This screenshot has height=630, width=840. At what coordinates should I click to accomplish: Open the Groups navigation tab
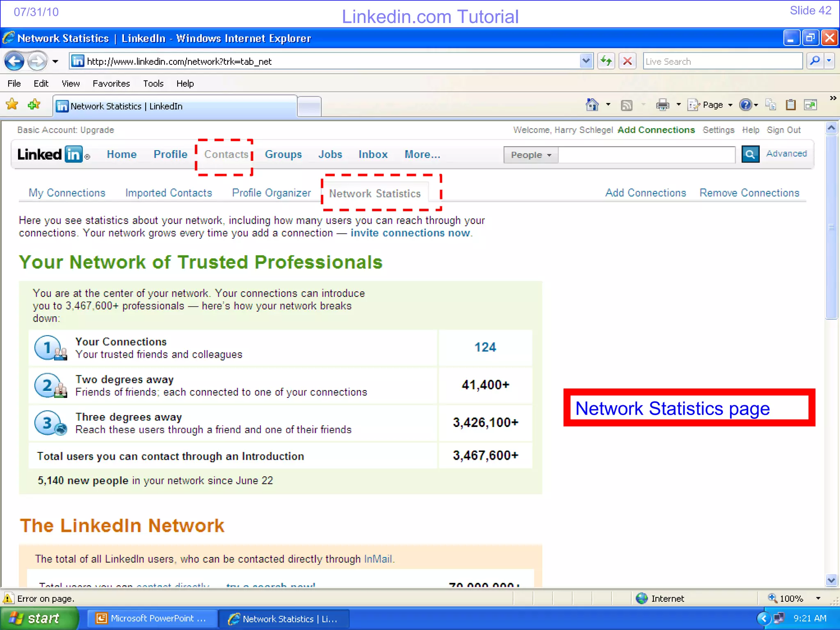pyautogui.click(x=283, y=154)
